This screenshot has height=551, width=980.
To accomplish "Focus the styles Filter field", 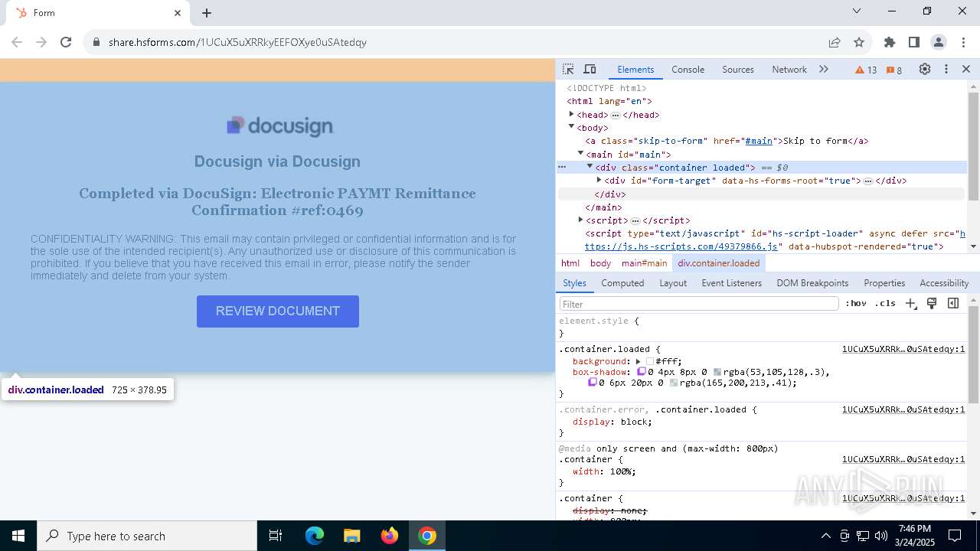I will (x=699, y=304).
